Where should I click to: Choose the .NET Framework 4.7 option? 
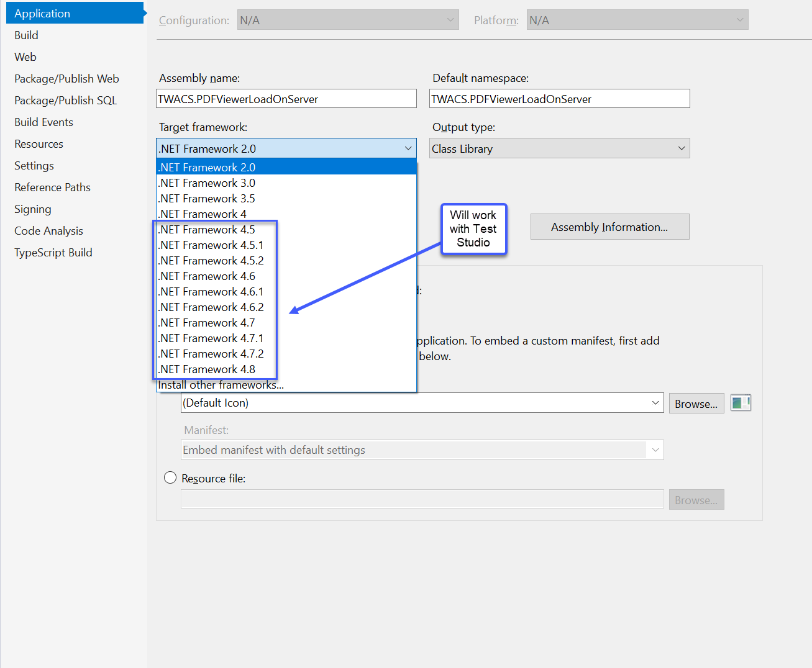[x=286, y=322]
